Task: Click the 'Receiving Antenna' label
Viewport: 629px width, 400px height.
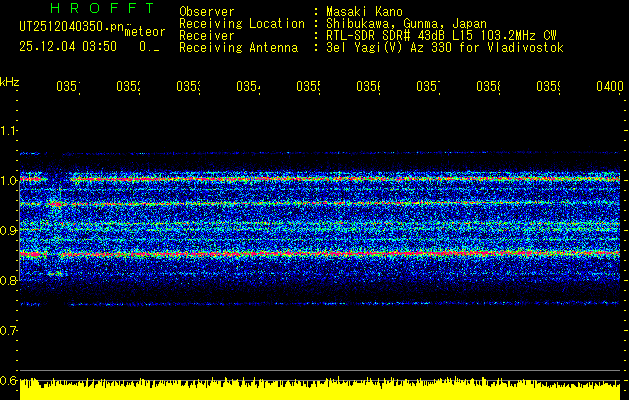Action: pos(239,48)
